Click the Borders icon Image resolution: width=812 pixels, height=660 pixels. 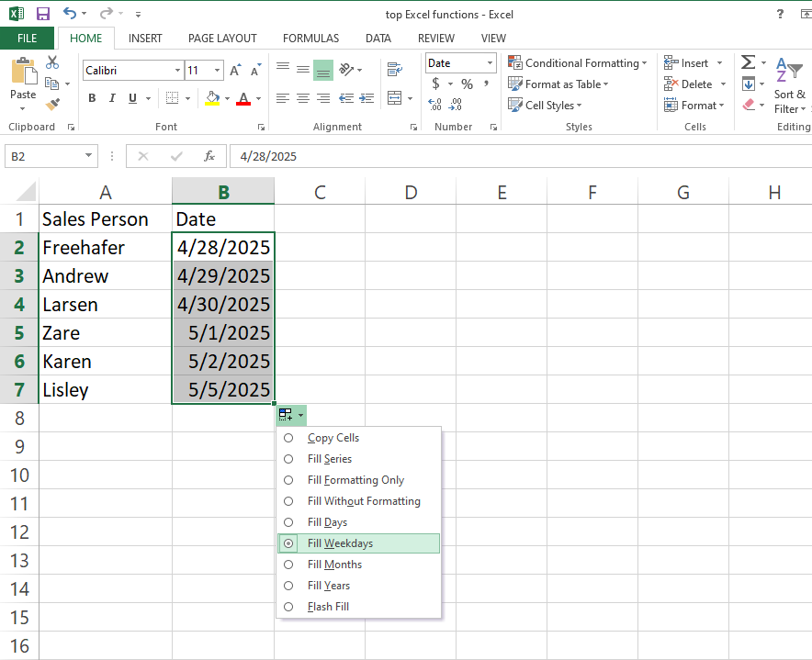pos(172,98)
